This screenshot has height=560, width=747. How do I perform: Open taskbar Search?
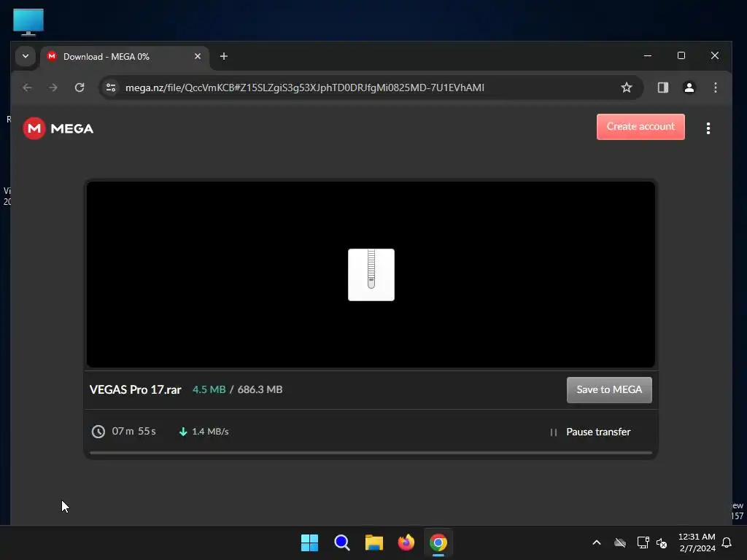pyautogui.click(x=342, y=542)
